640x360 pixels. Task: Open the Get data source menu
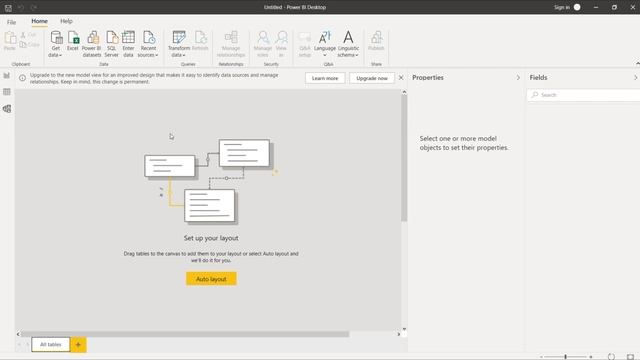pyautogui.click(x=56, y=44)
